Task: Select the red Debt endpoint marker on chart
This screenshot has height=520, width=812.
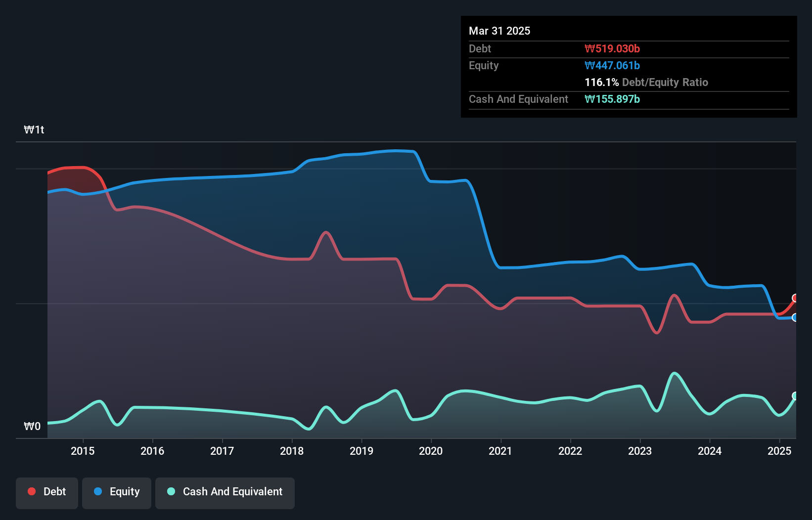Action: (794, 298)
